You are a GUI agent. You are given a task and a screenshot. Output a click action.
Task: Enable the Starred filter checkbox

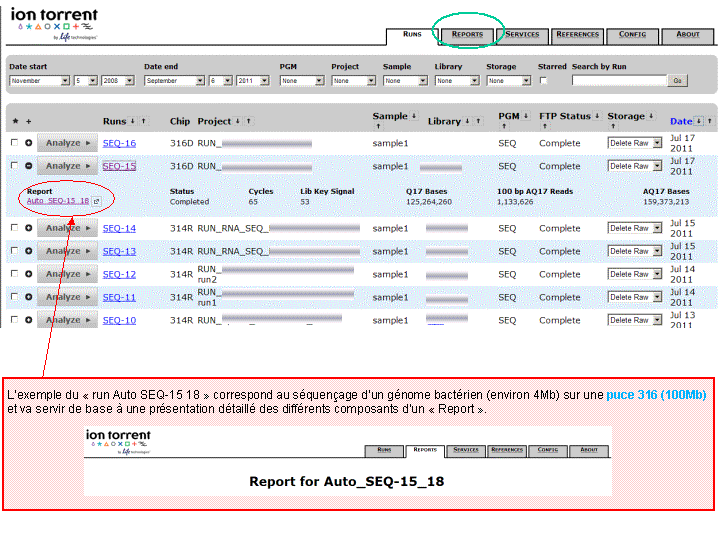tap(544, 80)
